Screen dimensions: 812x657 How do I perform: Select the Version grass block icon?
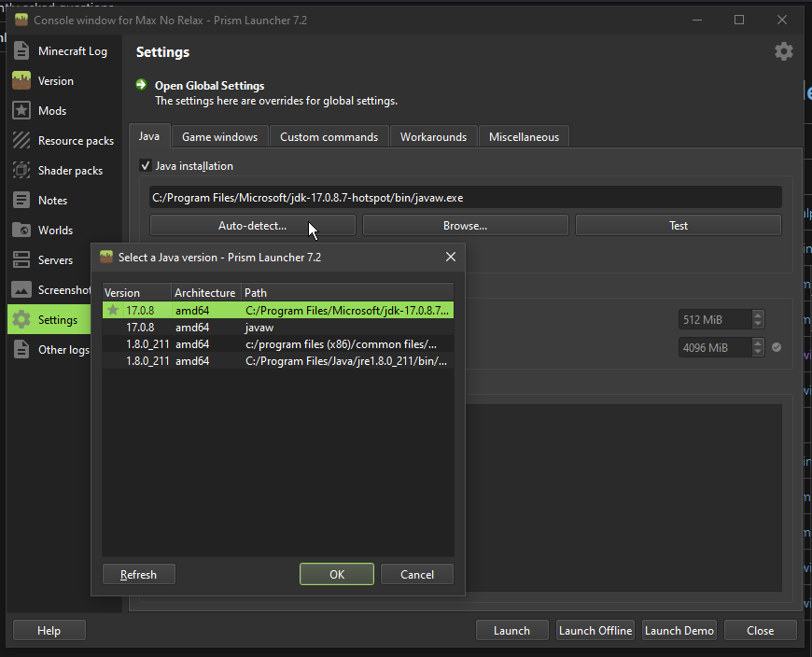click(21, 81)
